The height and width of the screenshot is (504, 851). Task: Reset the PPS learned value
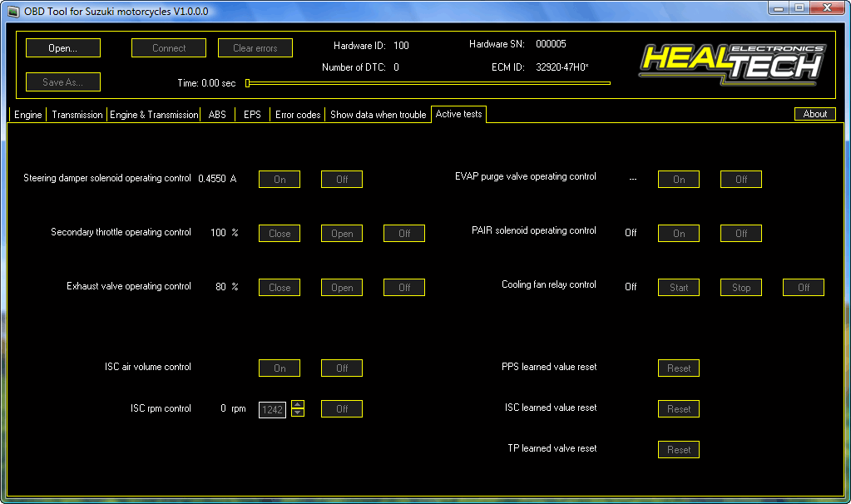point(679,368)
